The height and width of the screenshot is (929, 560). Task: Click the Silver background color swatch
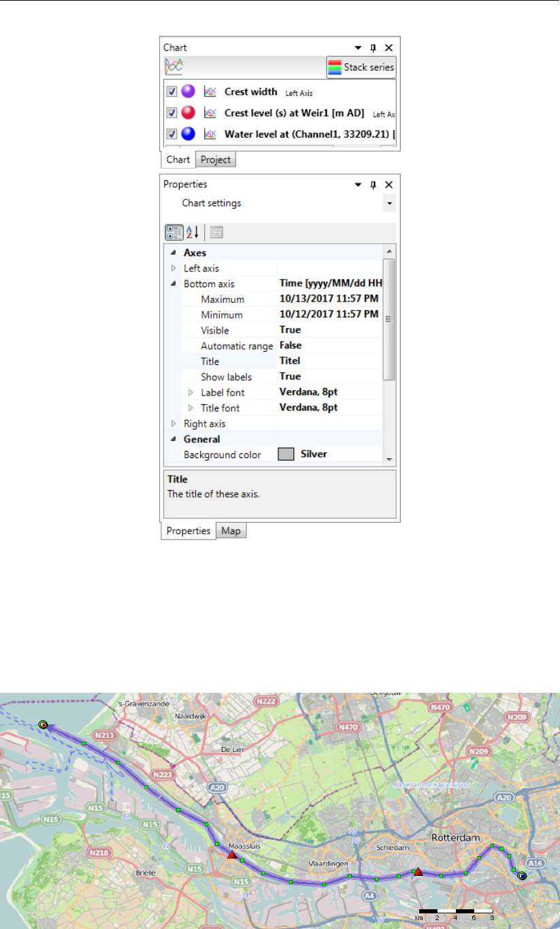[286, 455]
